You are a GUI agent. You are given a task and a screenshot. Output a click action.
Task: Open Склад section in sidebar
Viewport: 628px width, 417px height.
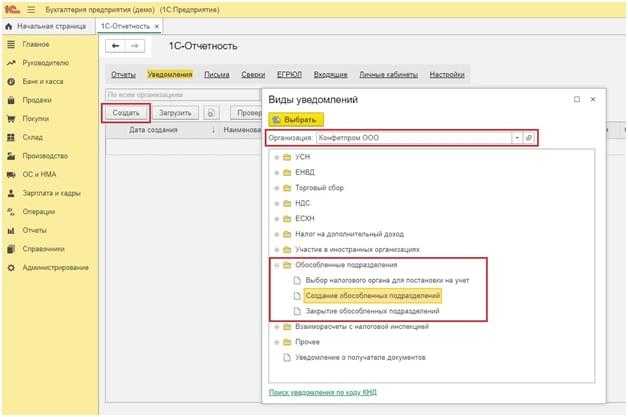[x=32, y=137]
